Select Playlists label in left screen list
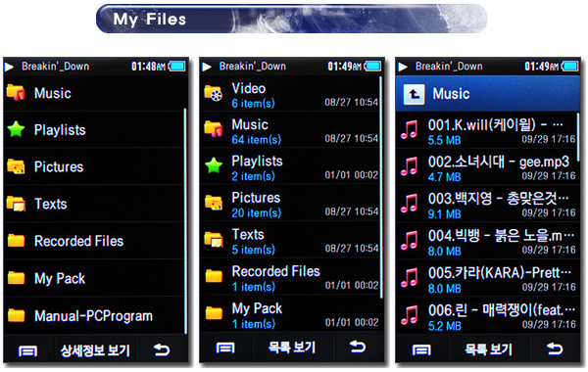Image resolution: width=588 pixels, height=372 pixels. click(60, 130)
